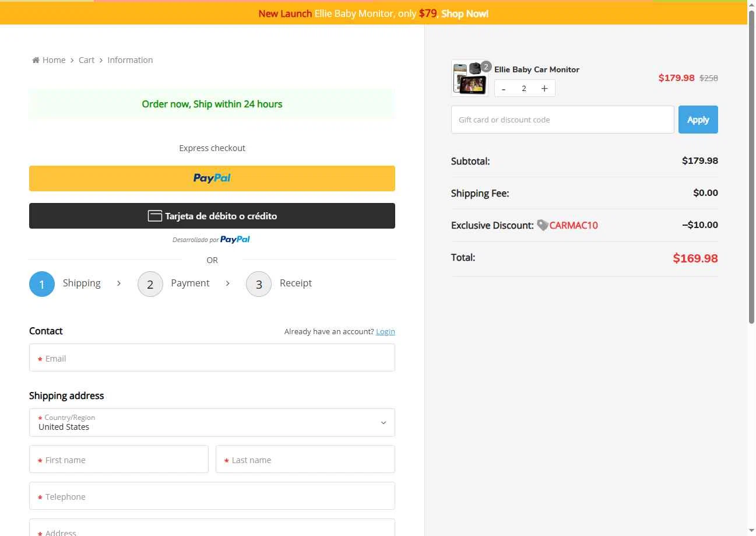Click the CARMAC10 discount code text
This screenshot has height=536, width=756.
(x=574, y=225)
